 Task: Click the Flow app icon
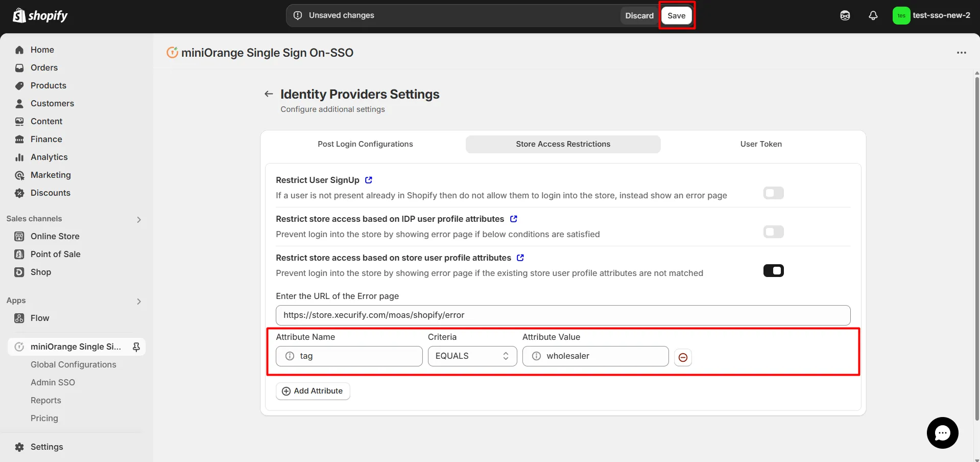point(19,318)
